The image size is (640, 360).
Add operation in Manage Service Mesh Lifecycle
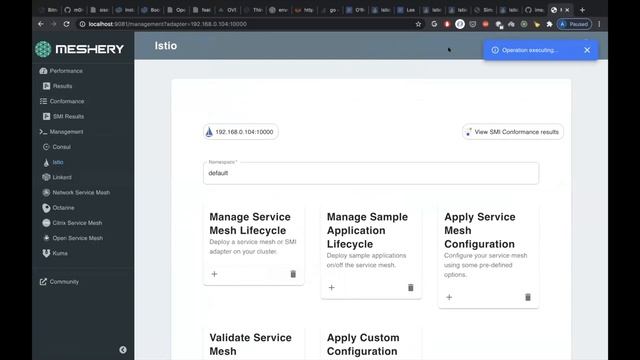(214, 274)
